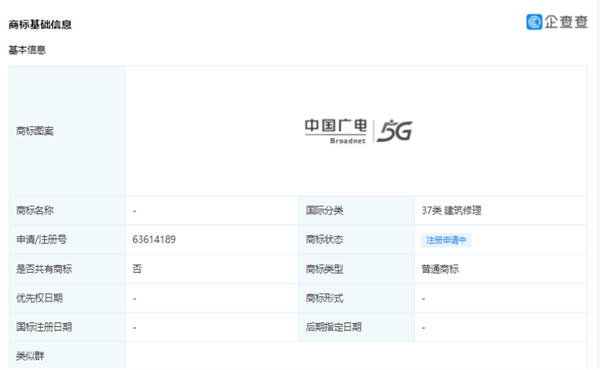Click the 商标状态 field label
The width and height of the screenshot is (600, 370).
coord(324,240)
